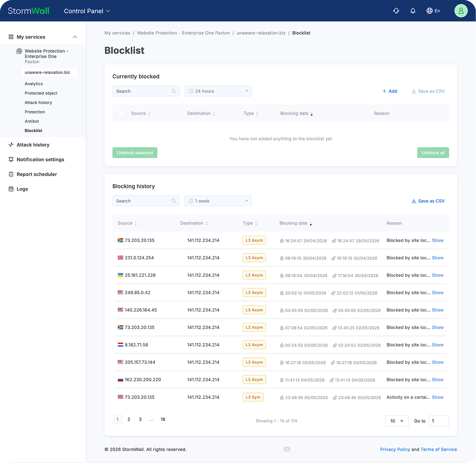The height and width of the screenshot is (463, 476).
Task: Open the support headset icon
Action: 396,11
